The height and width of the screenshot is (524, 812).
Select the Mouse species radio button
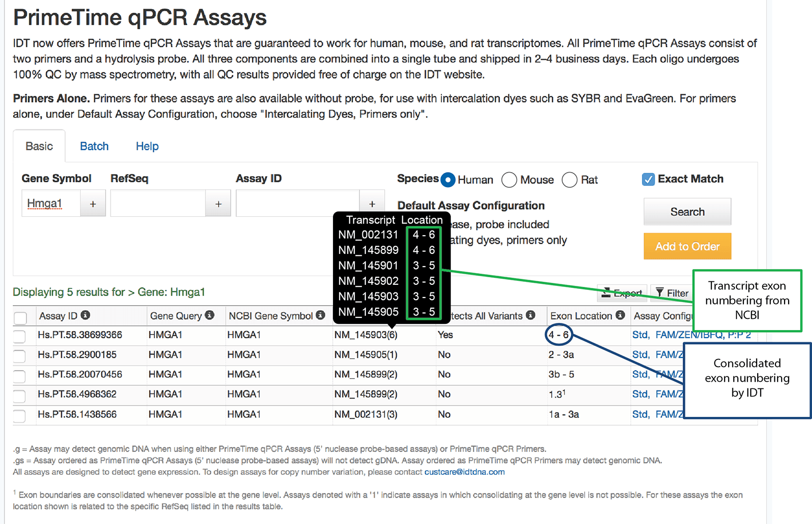(509, 180)
